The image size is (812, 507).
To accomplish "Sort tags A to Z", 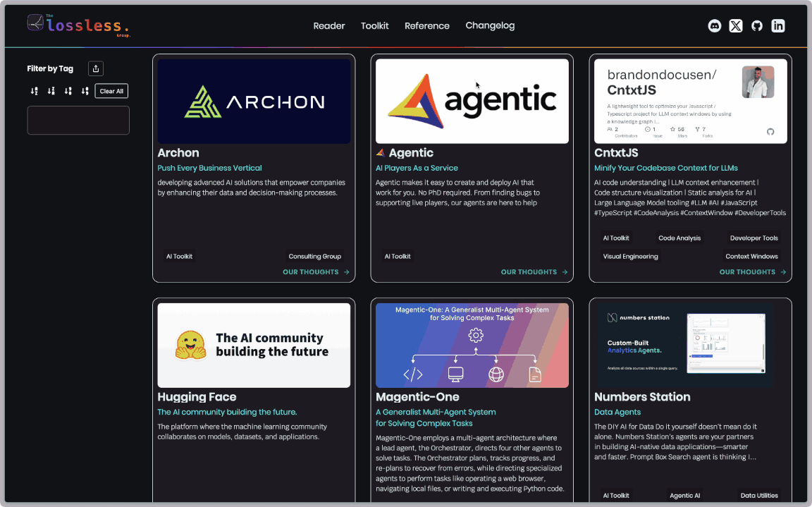I will [34, 91].
